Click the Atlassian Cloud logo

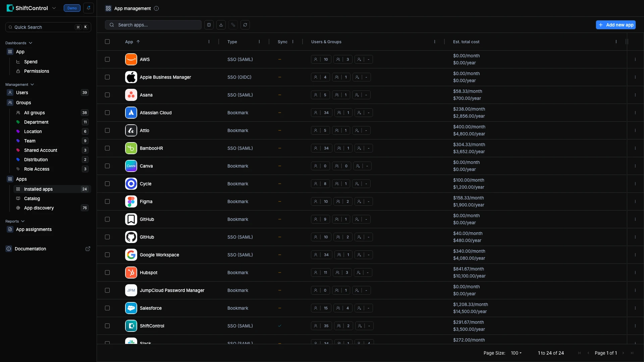pyautogui.click(x=131, y=113)
